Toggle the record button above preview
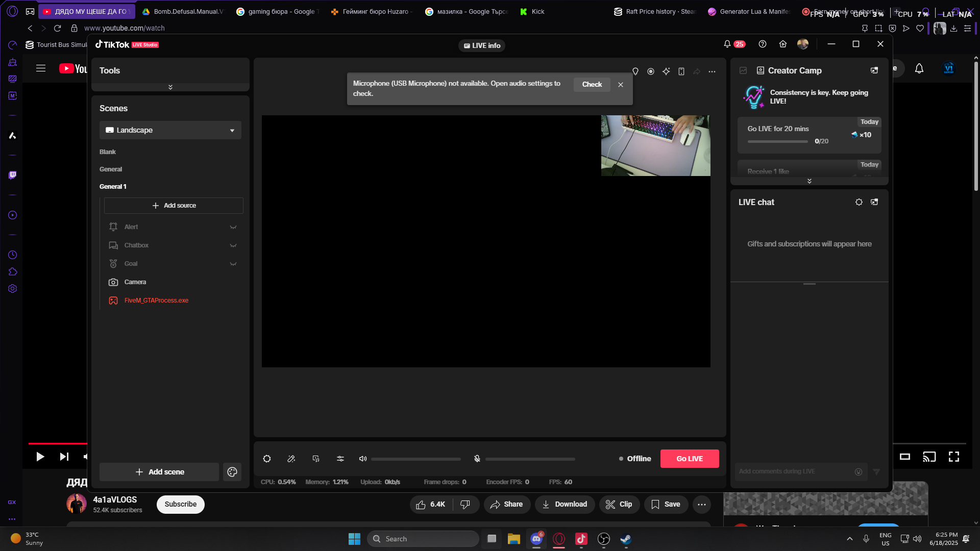The image size is (980, 551). coord(651,71)
